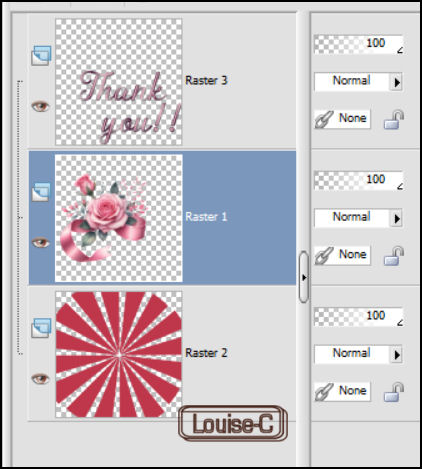The image size is (423, 470).
Task: Click the Raster 1 link set icon
Action: pyautogui.click(x=324, y=255)
